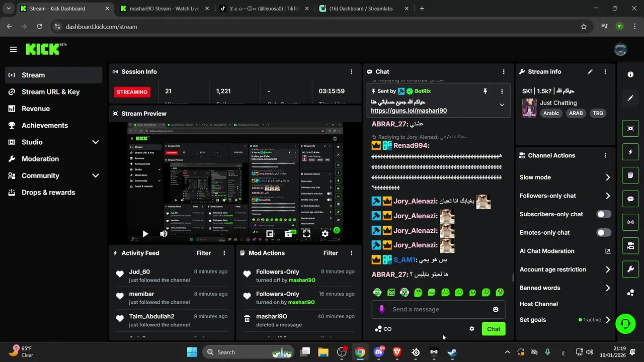The width and height of the screenshot is (644, 362).
Task: Click the purple microphone in message box
Action: tap(382, 309)
